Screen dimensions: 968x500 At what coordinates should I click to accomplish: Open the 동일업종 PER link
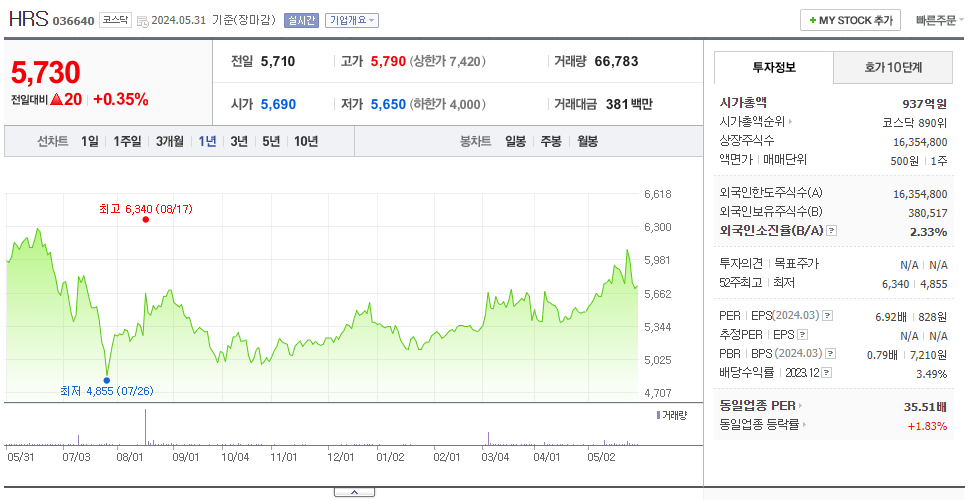tap(761, 406)
